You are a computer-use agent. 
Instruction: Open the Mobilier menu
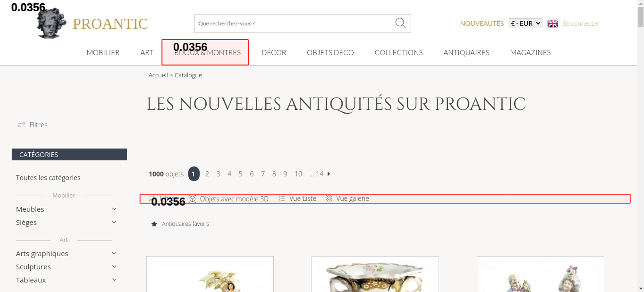click(103, 52)
